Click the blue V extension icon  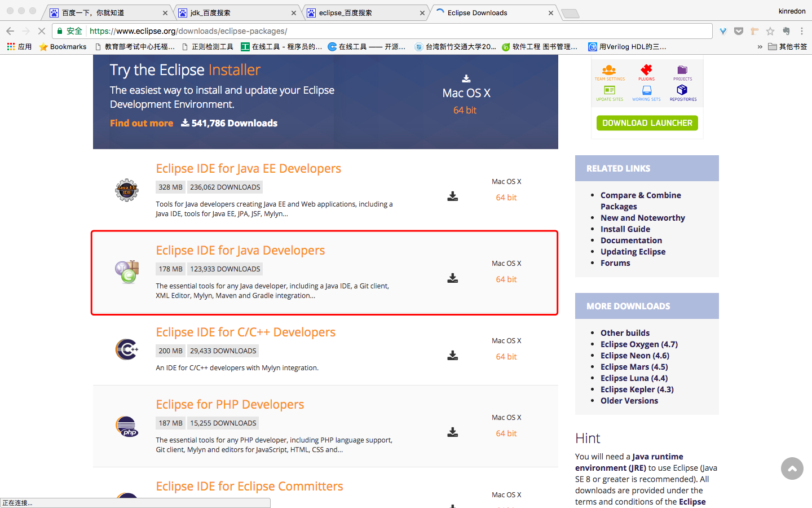click(x=723, y=31)
